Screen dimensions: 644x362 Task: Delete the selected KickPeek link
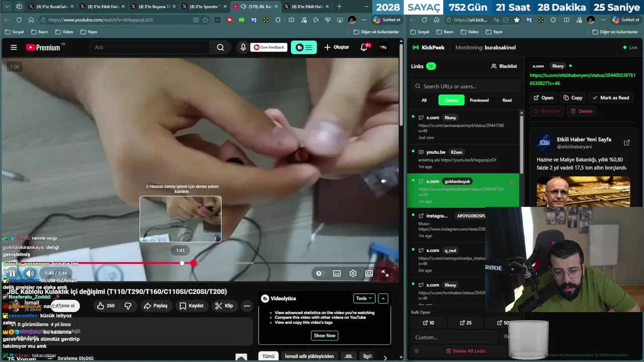coord(581,111)
